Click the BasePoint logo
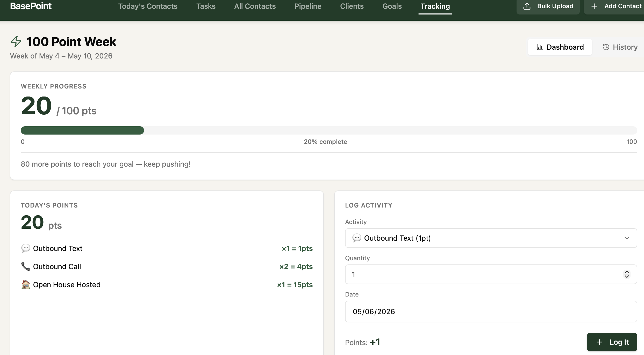644x355 pixels. (x=31, y=6)
